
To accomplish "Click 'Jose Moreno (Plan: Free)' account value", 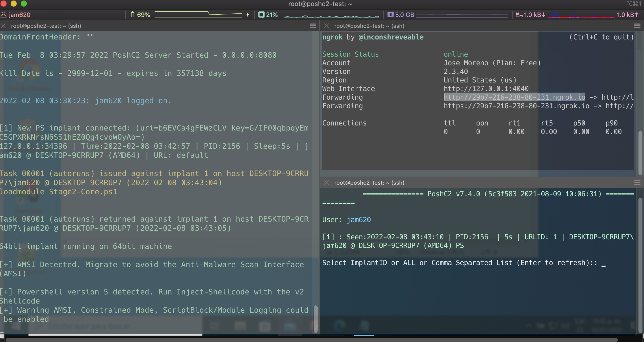I will [x=492, y=63].
